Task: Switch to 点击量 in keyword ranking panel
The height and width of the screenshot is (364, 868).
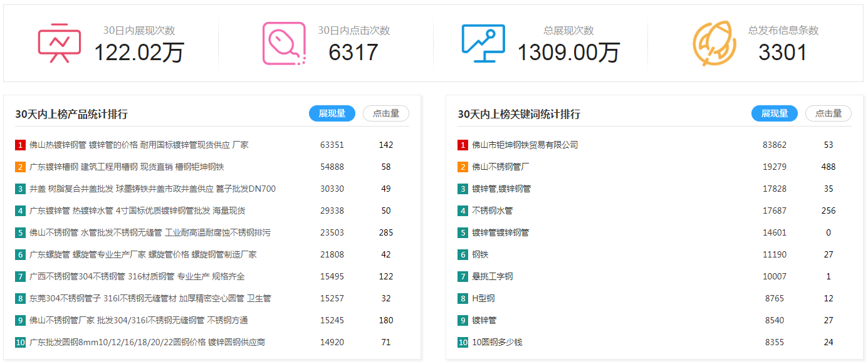Action: click(x=829, y=113)
